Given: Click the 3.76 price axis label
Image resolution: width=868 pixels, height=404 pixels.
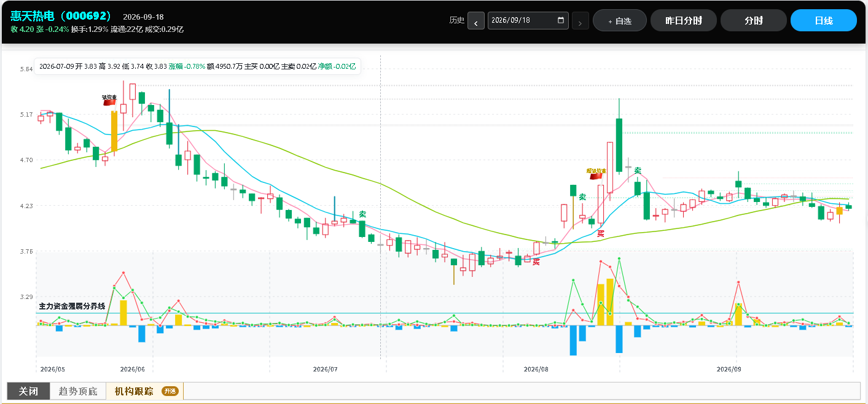Looking at the screenshot, I should (x=26, y=251).
